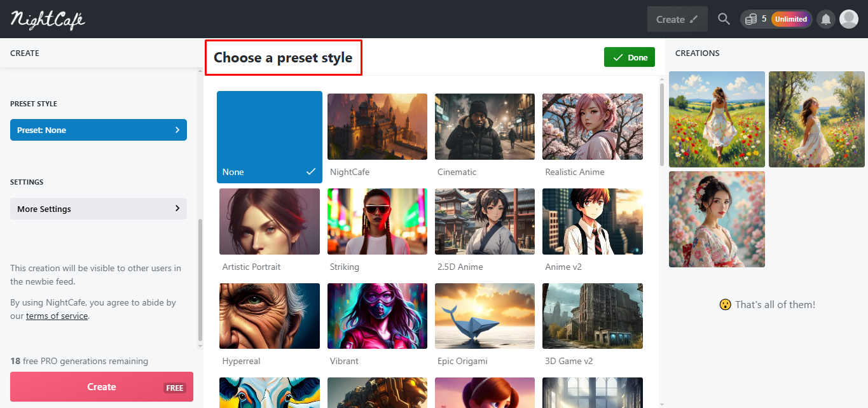Viewport: 868px width, 408px height.
Task: Select the Cinematic preset style
Action: click(485, 136)
